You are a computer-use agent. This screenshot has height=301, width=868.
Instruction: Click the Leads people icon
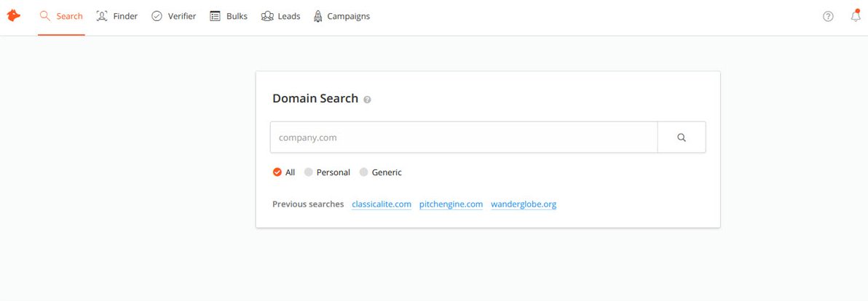[x=267, y=16]
